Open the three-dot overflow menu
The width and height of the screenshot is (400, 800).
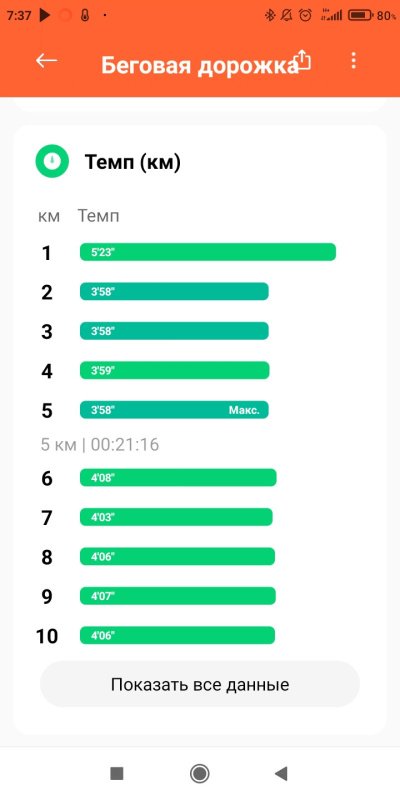[353, 61]
